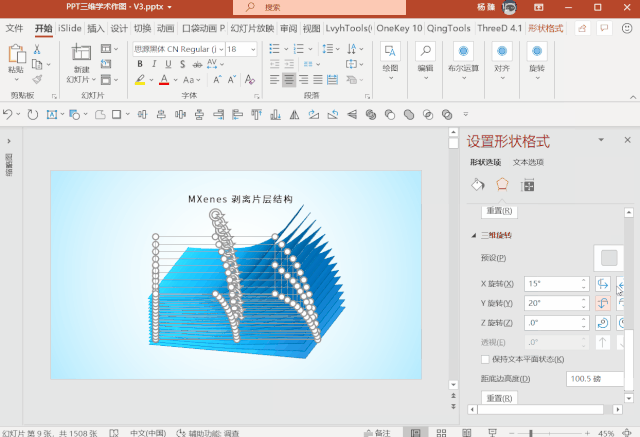The height and width of the screenshot is (437, 640).
Task: Open the Editing (编辑) search group
Action: coord(425,61)
